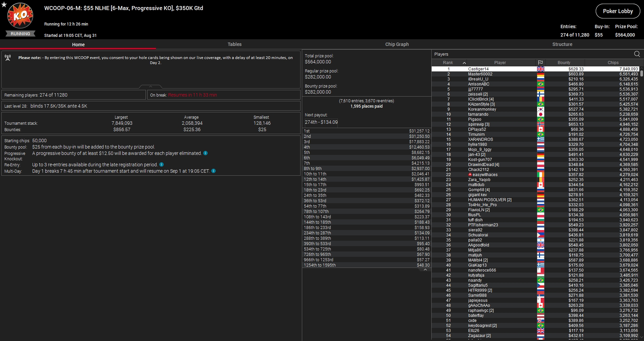Click the Norway flag beside spirrevip [3]

(x=541, y=124)
